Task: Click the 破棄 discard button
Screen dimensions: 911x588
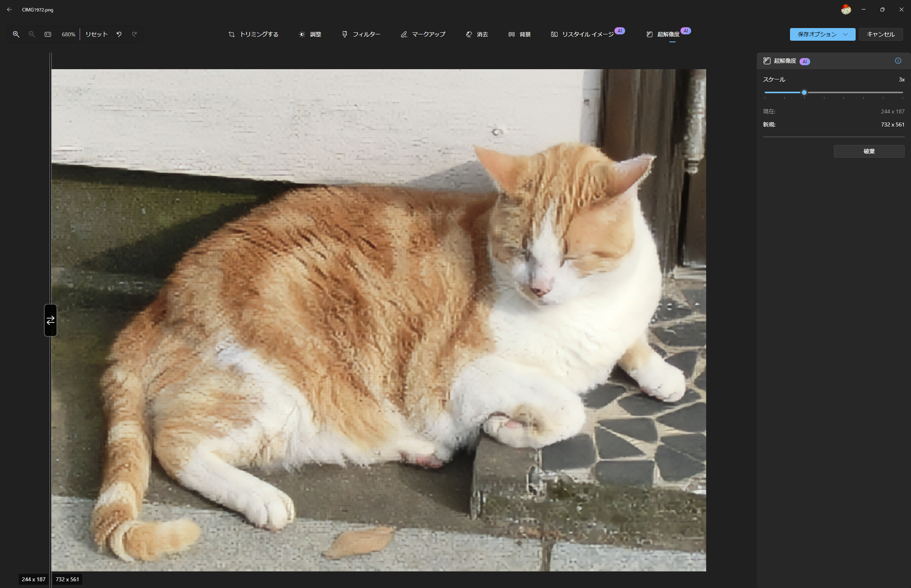Action: point(869,151)
